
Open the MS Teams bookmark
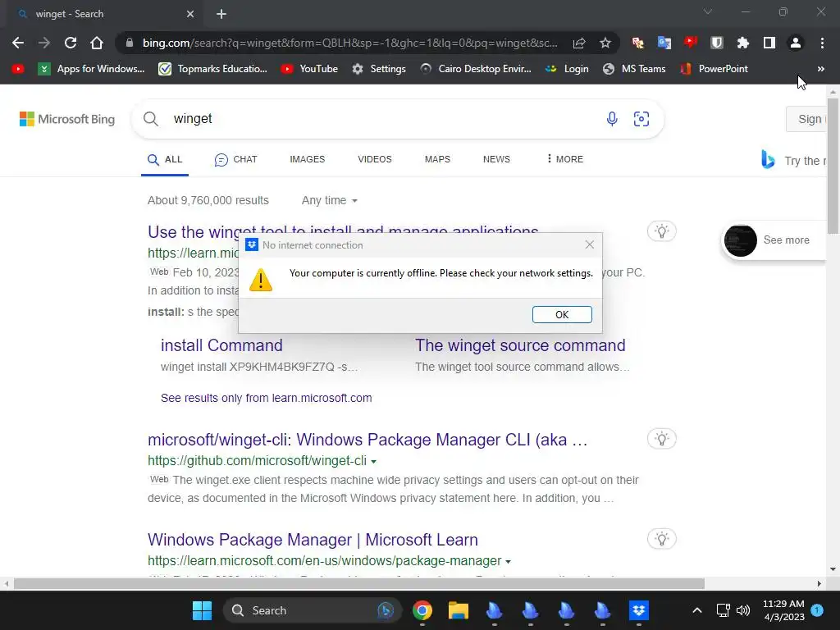point(634,69)
